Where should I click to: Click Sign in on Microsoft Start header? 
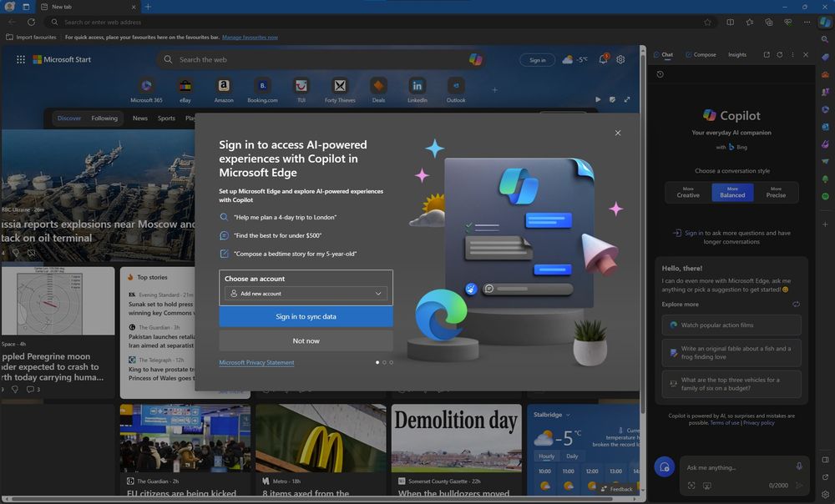[x=537, y=60]
